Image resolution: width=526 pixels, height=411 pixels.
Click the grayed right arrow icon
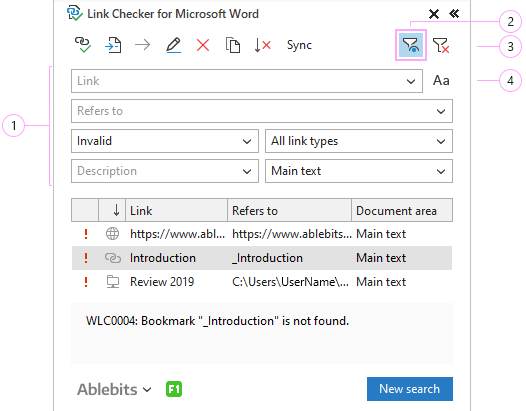143,45
